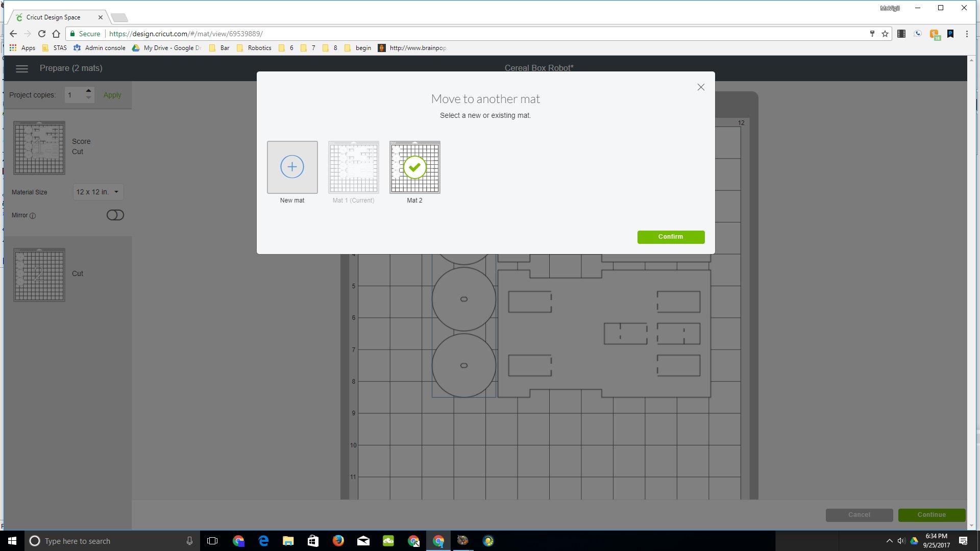Show hidden system tray icons
The image size is (980, 551).
coord(889,541)
